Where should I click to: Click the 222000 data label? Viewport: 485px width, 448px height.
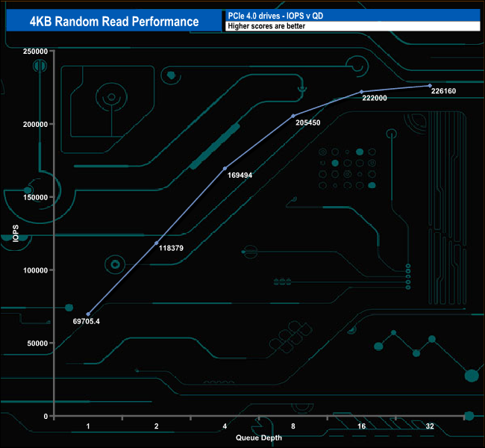pyautogui.click(x=375, y=98)
